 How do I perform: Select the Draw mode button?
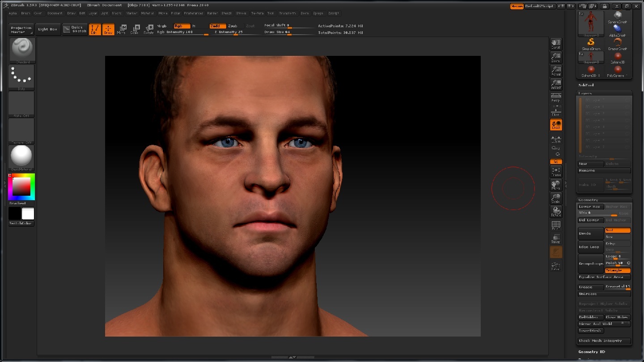[x=108, y=29]
